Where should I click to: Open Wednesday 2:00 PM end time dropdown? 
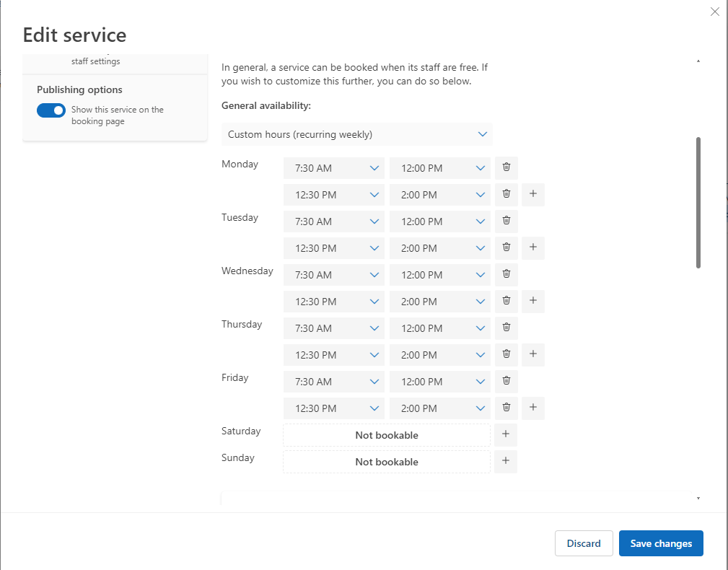tap(439, 302)
